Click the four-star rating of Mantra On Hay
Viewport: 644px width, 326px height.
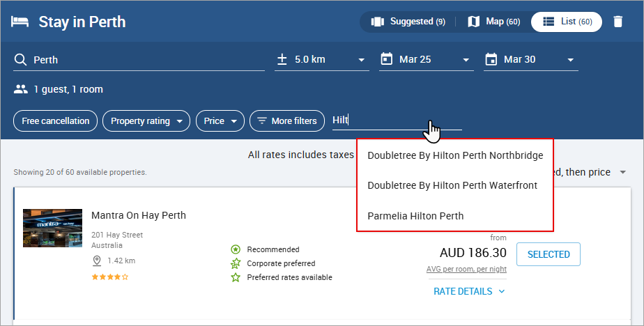point(109,277)
